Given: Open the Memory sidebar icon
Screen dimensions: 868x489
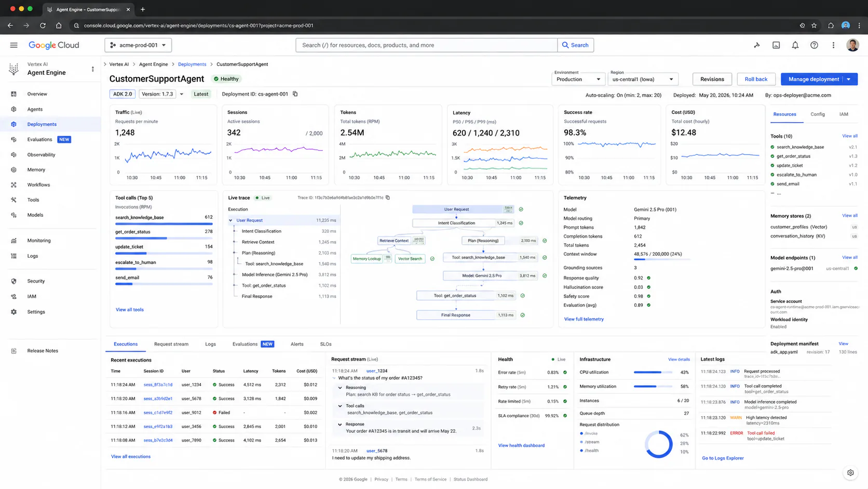Looking at the screenshot, I should [x=14, y=169].
